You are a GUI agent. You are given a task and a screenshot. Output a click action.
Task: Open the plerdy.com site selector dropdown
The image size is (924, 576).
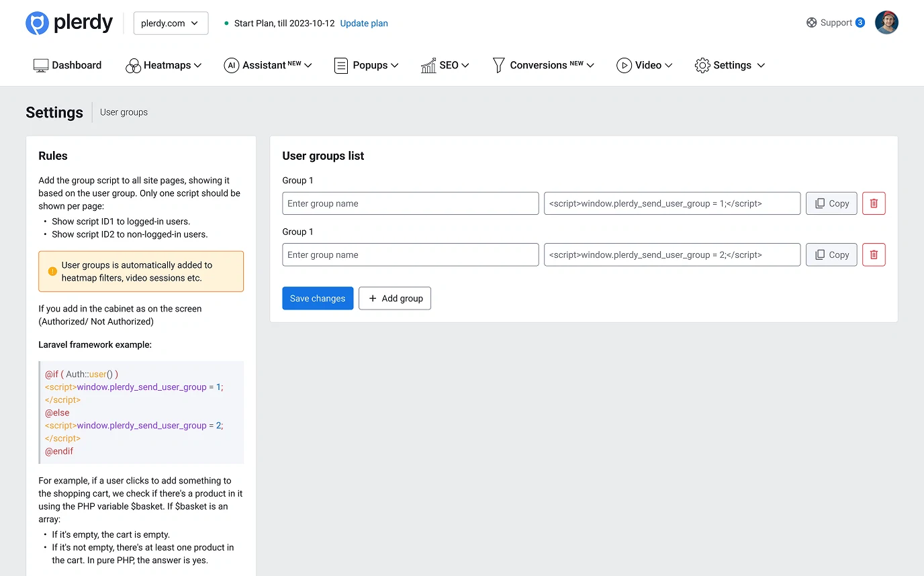171,23
